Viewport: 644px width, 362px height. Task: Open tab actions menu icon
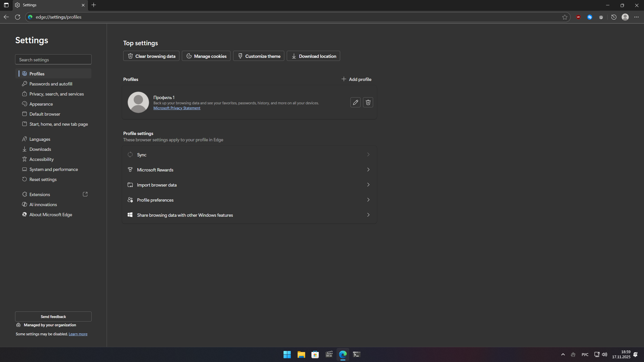[6, 5]
